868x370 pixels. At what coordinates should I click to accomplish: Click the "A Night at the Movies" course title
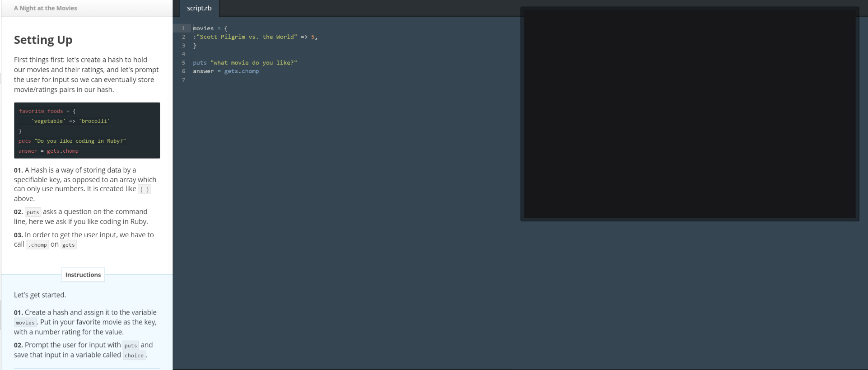pos(45,8)
